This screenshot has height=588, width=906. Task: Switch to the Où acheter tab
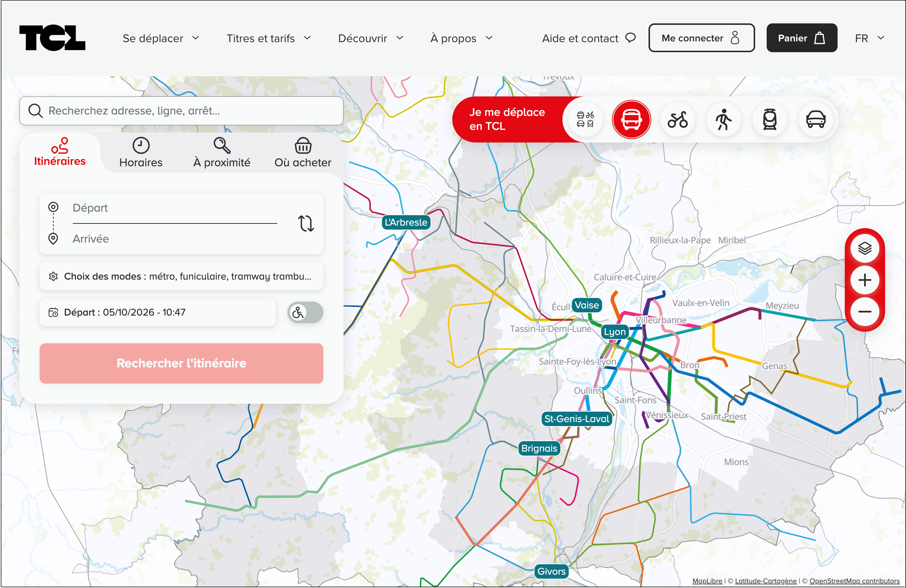[x=302, y=152]
